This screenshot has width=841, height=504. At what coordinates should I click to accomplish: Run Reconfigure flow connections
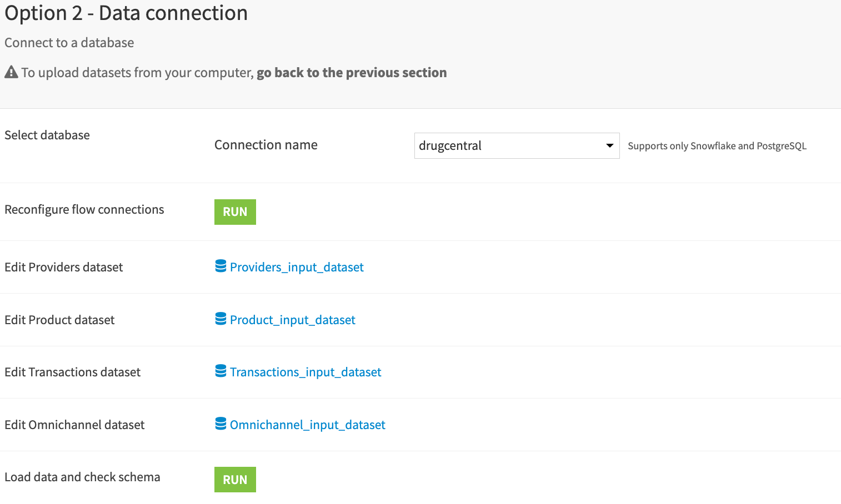235,212
